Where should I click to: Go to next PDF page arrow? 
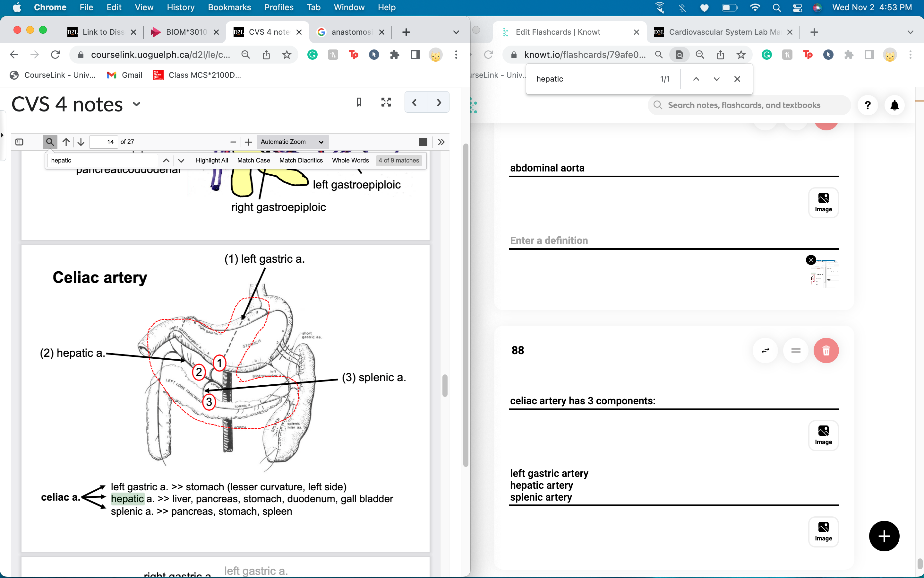tap(81, 142)
